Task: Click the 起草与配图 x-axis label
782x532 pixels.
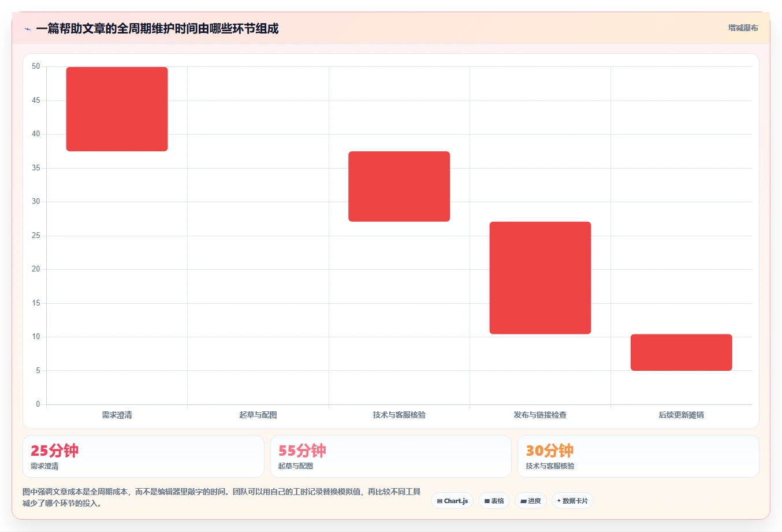Action: 258,415
